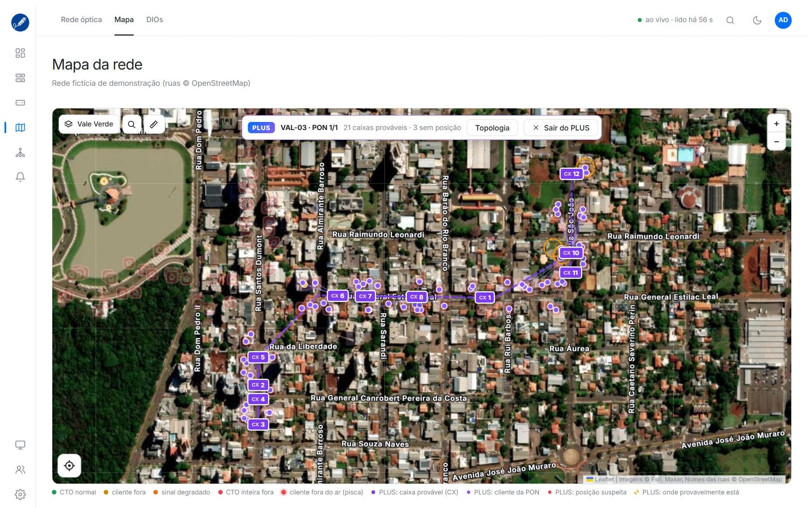Select the CX 5 box marker
The height and width of the screenshot is (508, 812).
[258, 357]
